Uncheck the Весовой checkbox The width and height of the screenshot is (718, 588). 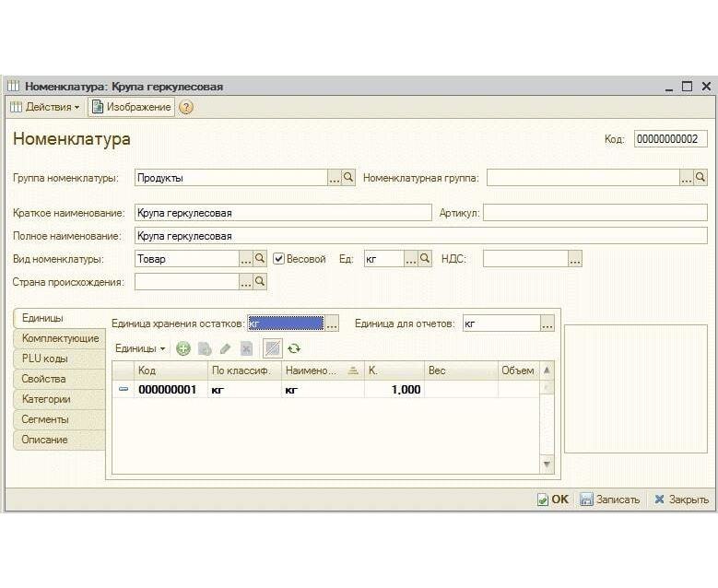click(x=279, y=259)
